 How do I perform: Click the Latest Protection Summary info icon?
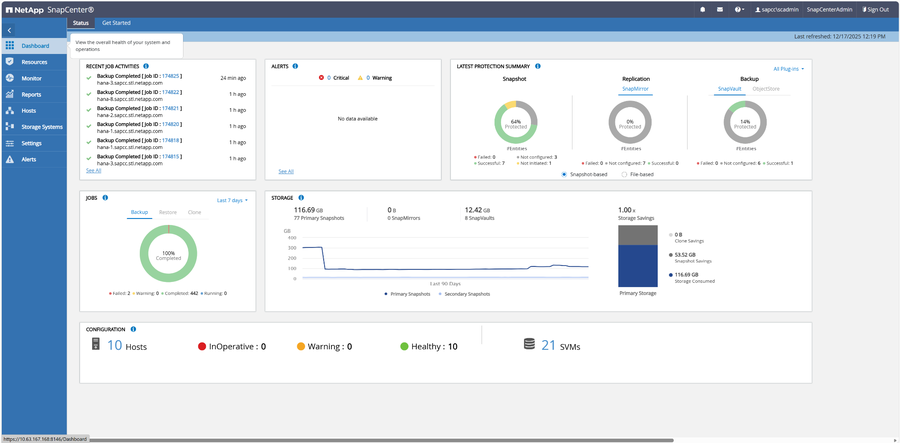click(x=537, y=66)
